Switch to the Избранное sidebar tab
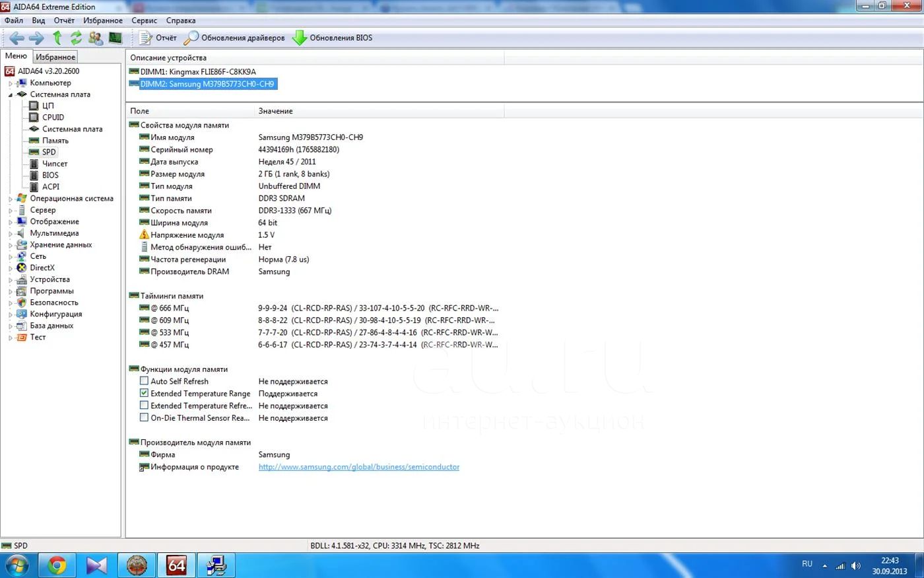Image resolution: width=924 pixels, height=578 pixels. click(x=55, y=57)
